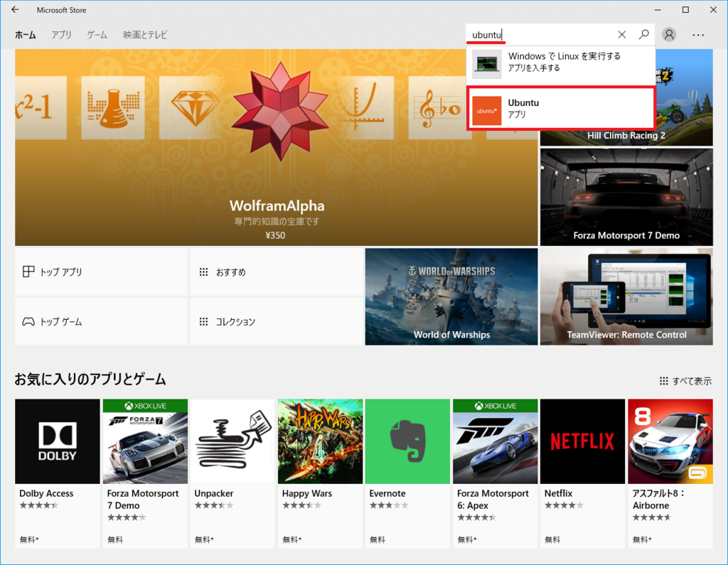
Task: Open おすすめ category
Action: tap(277, 271)
